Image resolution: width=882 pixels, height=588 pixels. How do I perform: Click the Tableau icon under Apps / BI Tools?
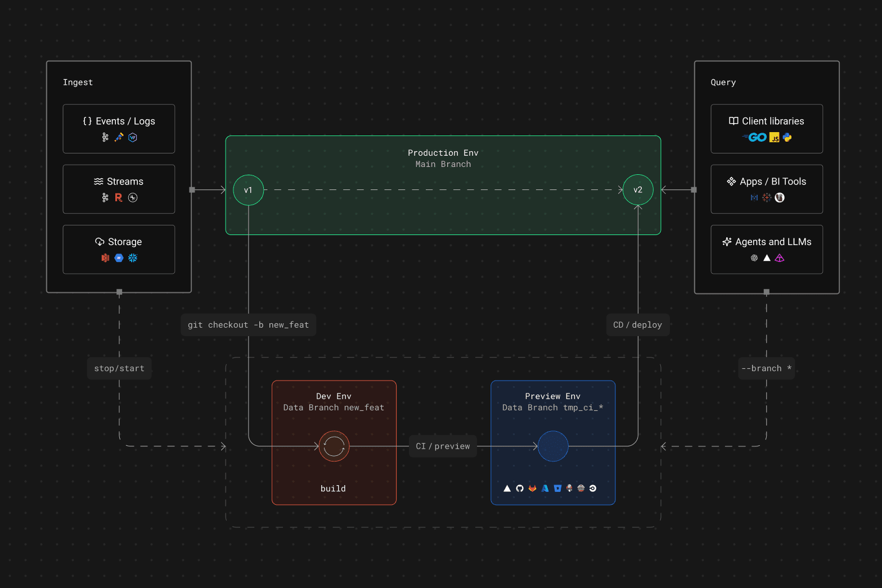coord(767,198)
